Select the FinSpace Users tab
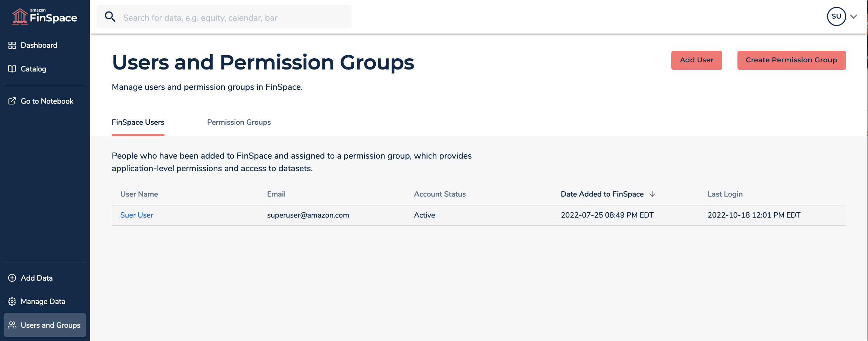 138,122
